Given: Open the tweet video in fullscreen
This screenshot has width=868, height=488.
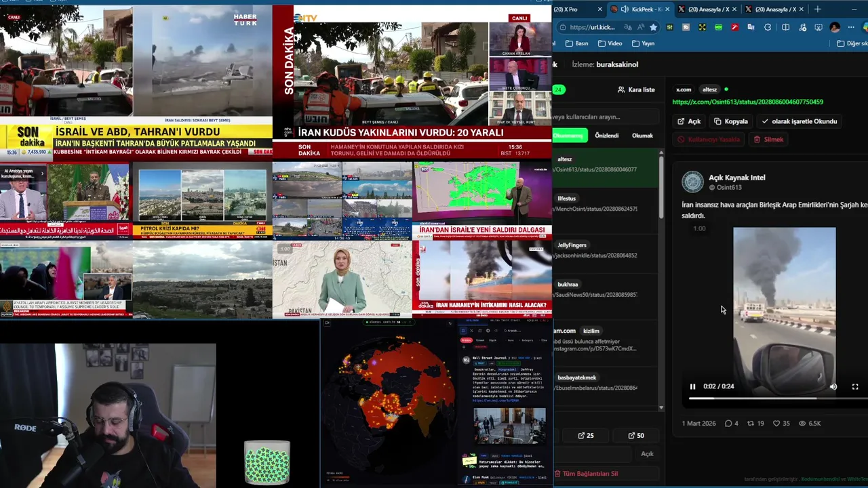Looking at the screenshot, I should pyautogui.click(x=855, y=386).
